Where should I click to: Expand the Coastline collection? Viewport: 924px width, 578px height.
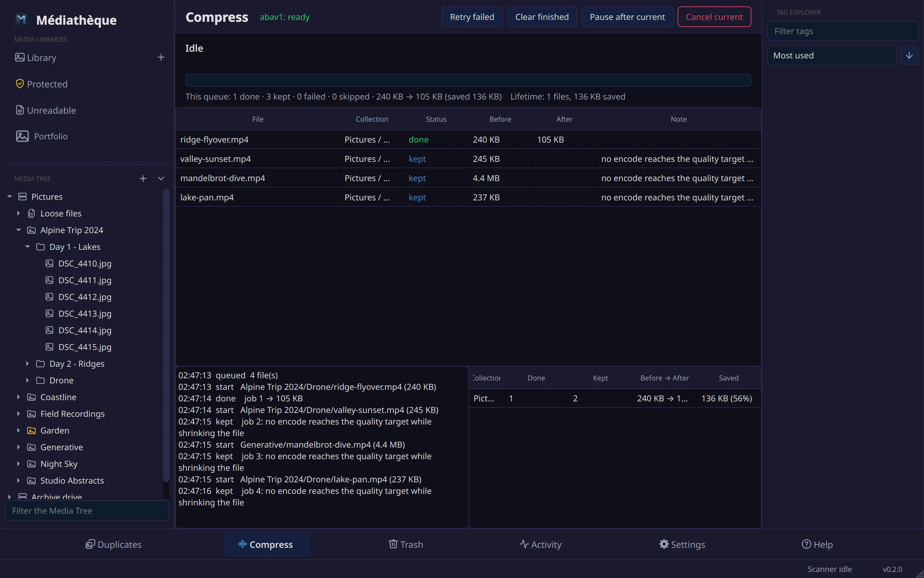(18, 397)
